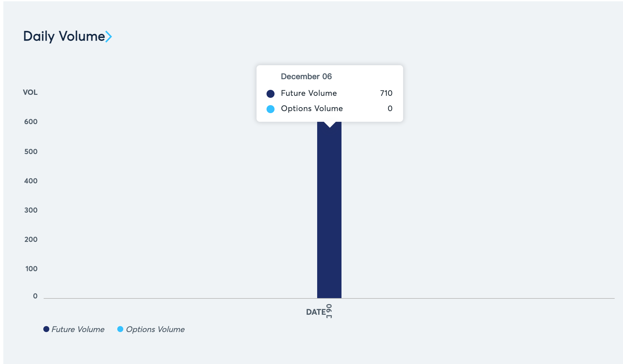Click the December 06 tooltip header
The image size is (623, 364).
(x=306, y=77)
